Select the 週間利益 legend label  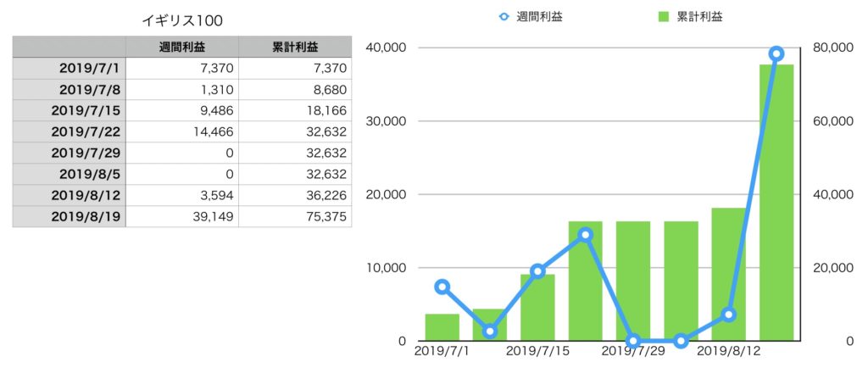pos(540,17)
